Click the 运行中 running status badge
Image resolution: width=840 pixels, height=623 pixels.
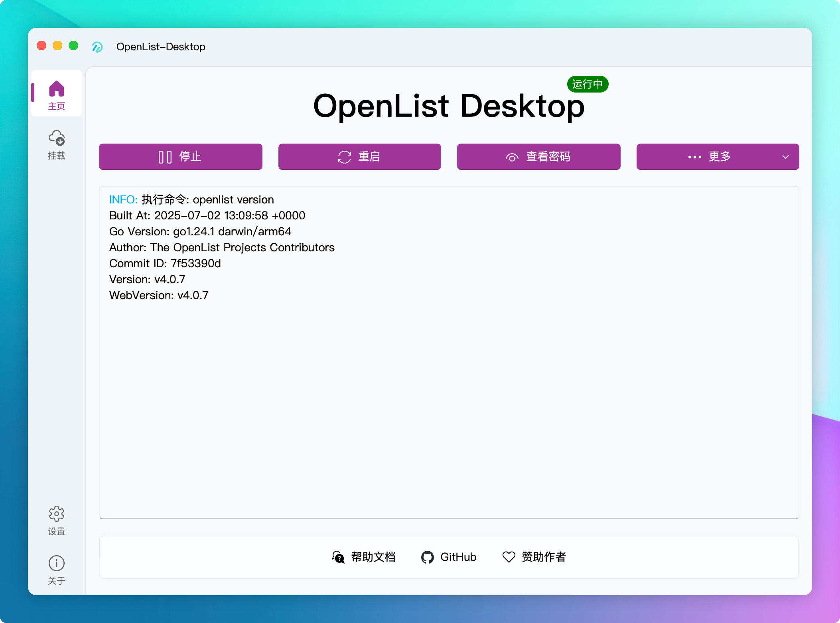pyautogui.click(x=587, y=84)
